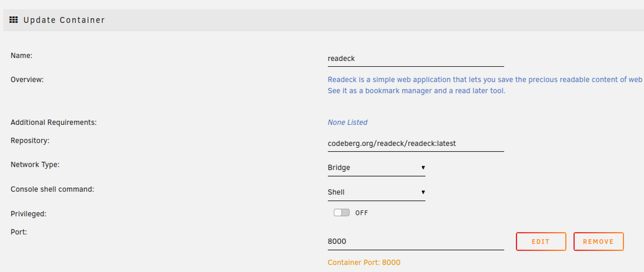The width and height of the screenshot is (644, 272).
Task: Click the Console shell command: label
Action: pyautogui.click(x=52, y=190)
